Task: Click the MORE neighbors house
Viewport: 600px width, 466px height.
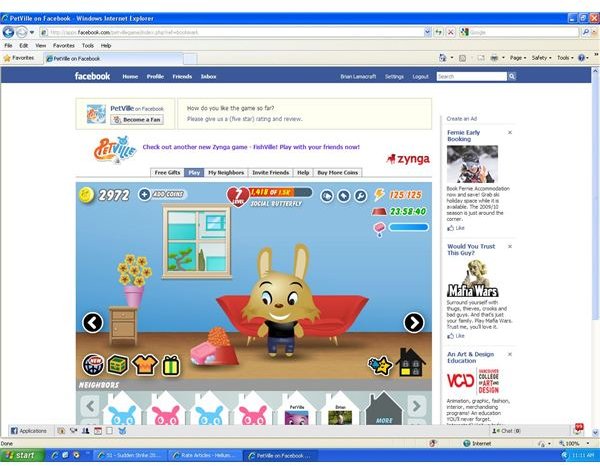Action: 384,409
